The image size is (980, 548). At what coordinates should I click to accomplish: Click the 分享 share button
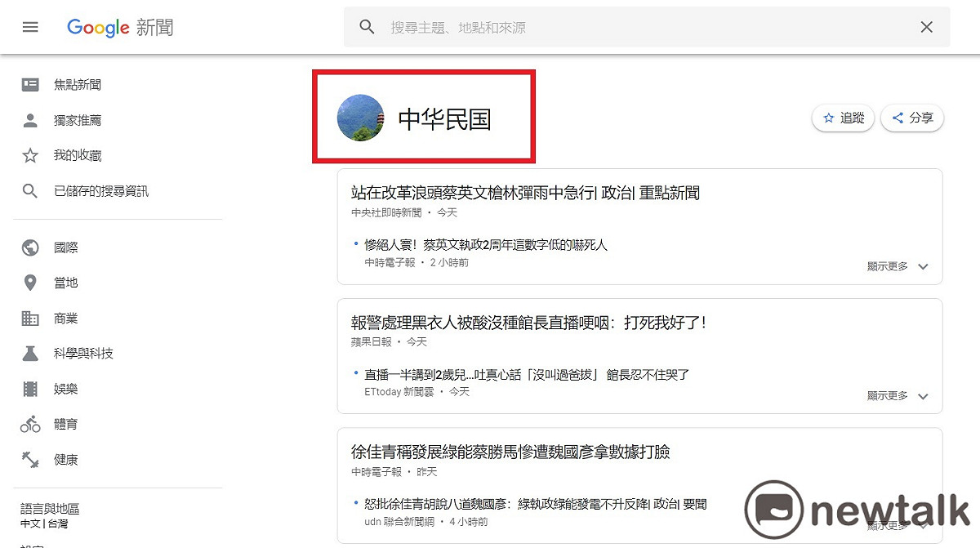click(x=913, y=118)
